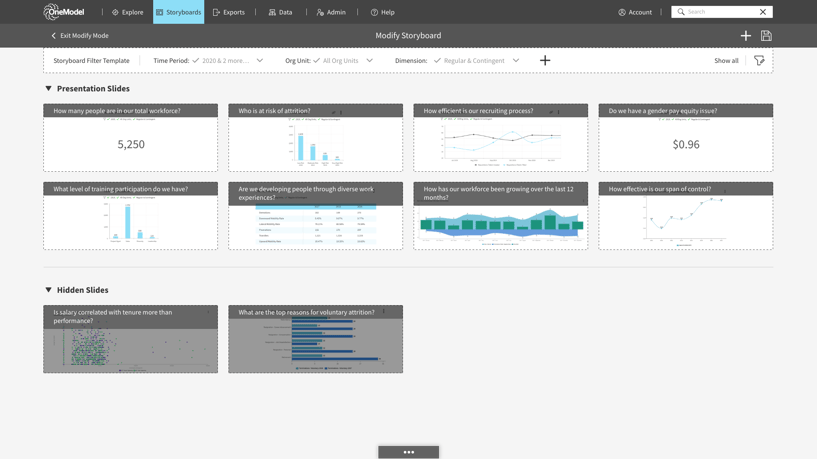Viewport: 817px width, 459px height.
Task: Add a new filter with plus icon
Action: (x=545, y=60)
